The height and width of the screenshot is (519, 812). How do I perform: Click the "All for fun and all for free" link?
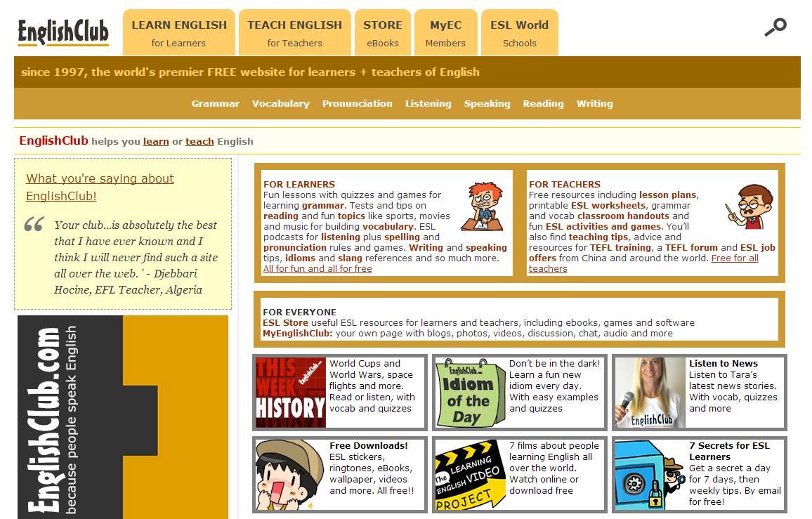(317, 268)
